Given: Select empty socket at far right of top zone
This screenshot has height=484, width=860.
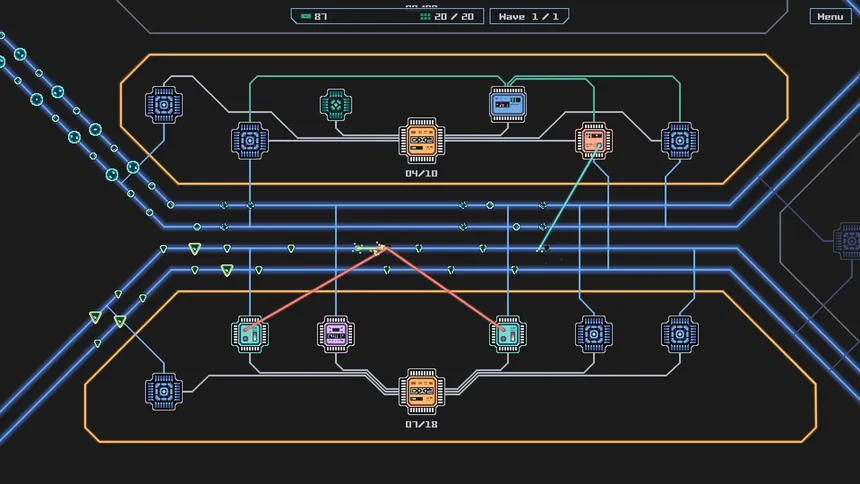Looking at the screenshot, I should pyautogui.click(x=680, y=140).
